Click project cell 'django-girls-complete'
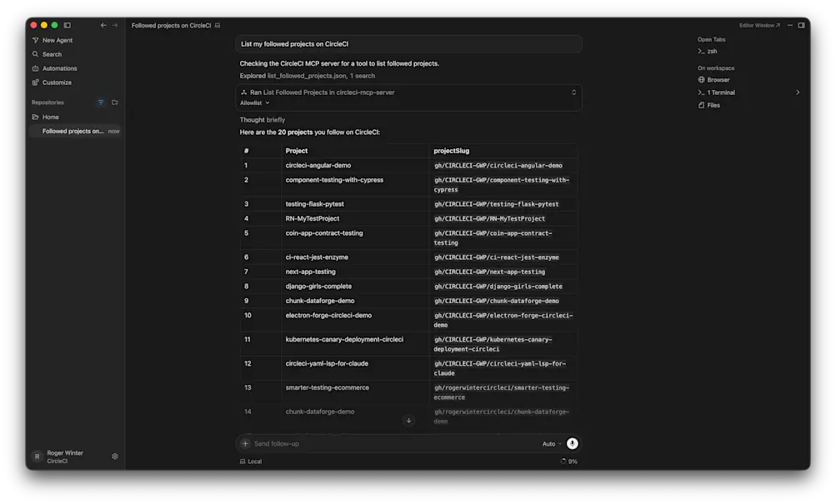 (318, 286)
